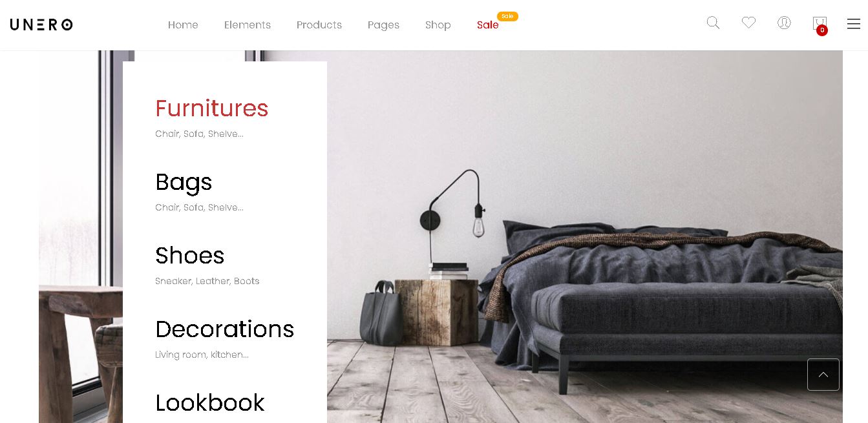Open the user account icon
The image size is (868, 423).
point(784,23)
